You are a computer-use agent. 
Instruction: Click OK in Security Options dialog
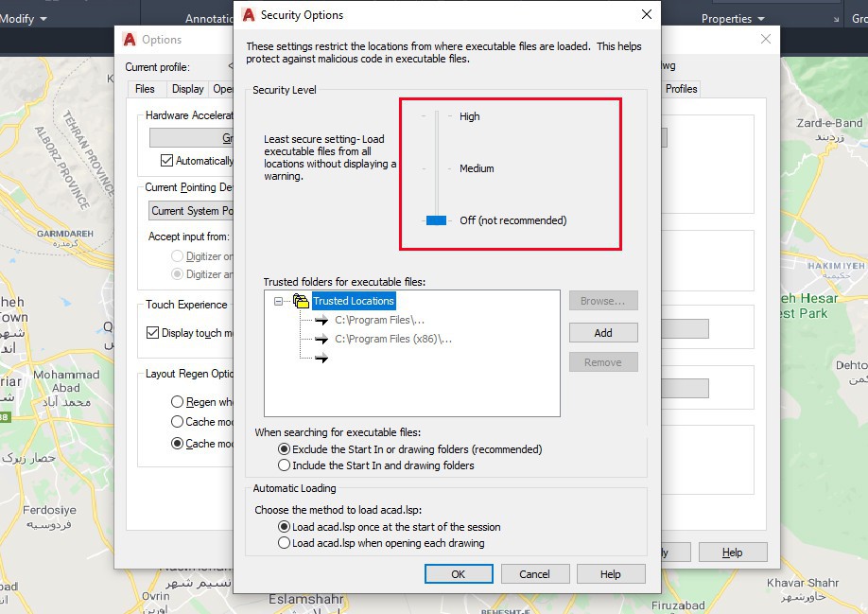coord(459,574)
